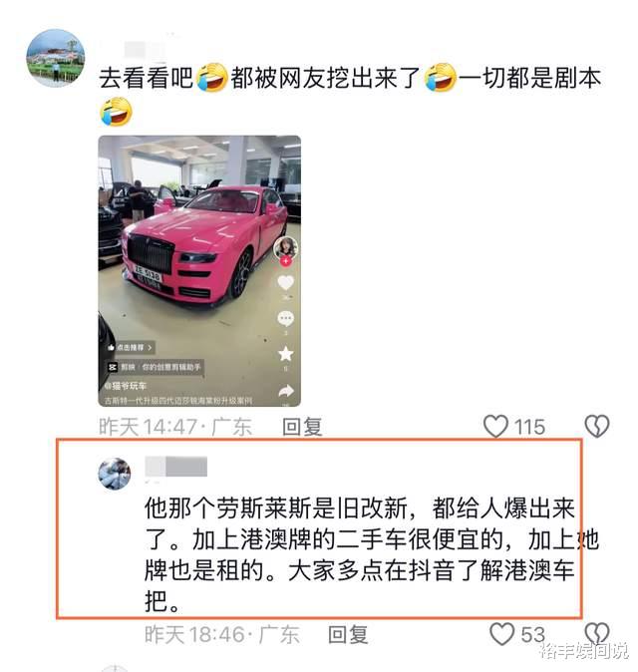Tap the share arrow icon in video
The width and height of the screenshot is (638, 672).
tap(286, 391)
